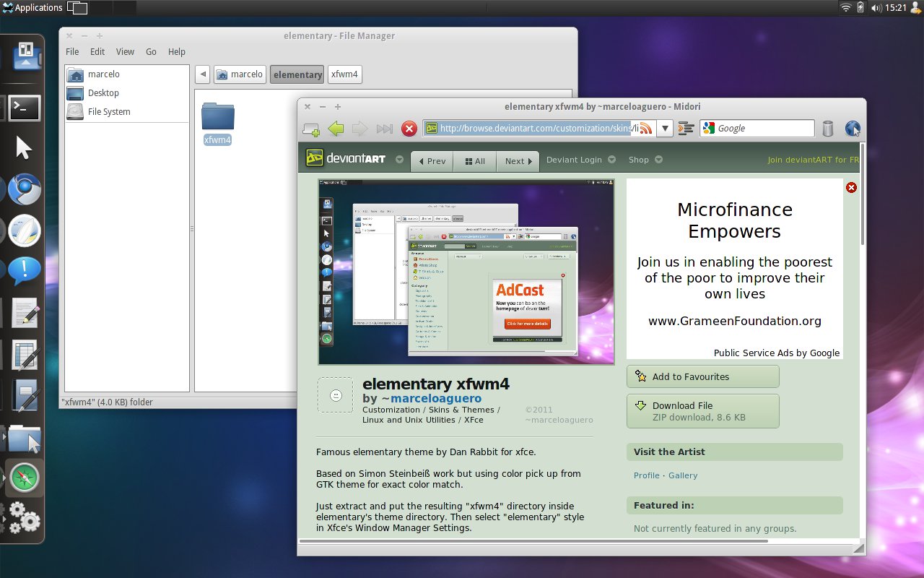Open the Help menu in File Manager
924x578 pixels.
[x=177, y=52]
